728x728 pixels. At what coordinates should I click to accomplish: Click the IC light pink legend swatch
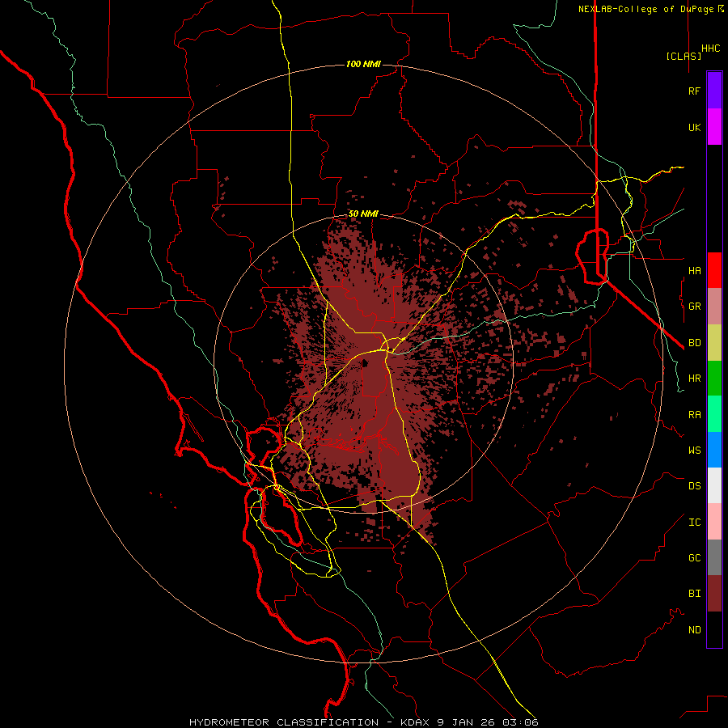coord(714,522)
